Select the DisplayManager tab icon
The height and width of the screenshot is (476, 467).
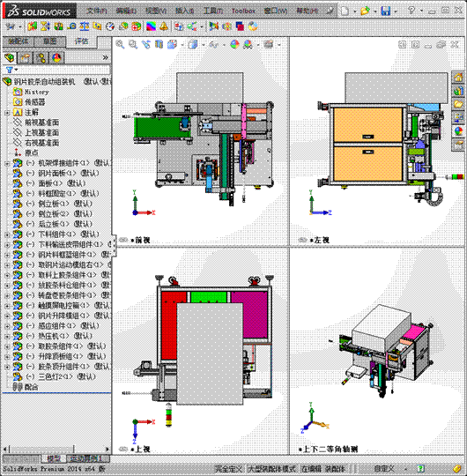click(56, 57)
